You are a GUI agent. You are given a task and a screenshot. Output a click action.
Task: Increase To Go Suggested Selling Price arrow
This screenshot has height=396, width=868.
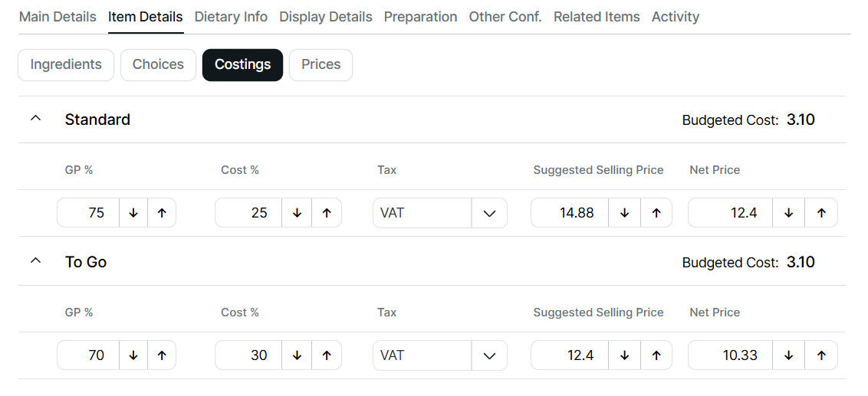pos(656,355)
